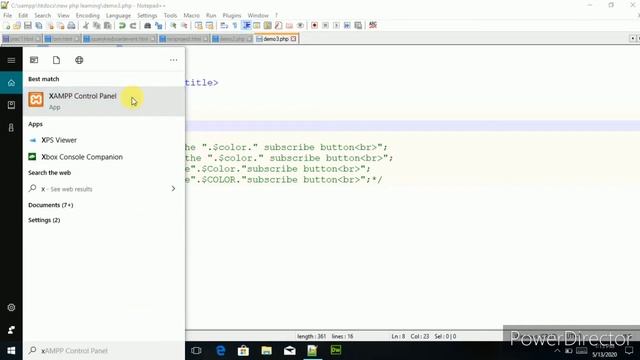Screen dimensions: 640x360
Task: Open the Encoding menu
Action: point(88,16)
